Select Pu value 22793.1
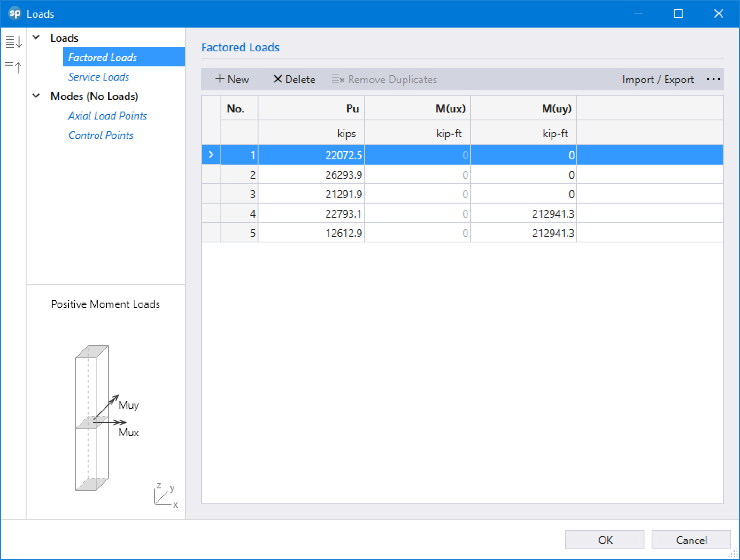This screenshot has height=560, width=740. (x=311, y=213)
